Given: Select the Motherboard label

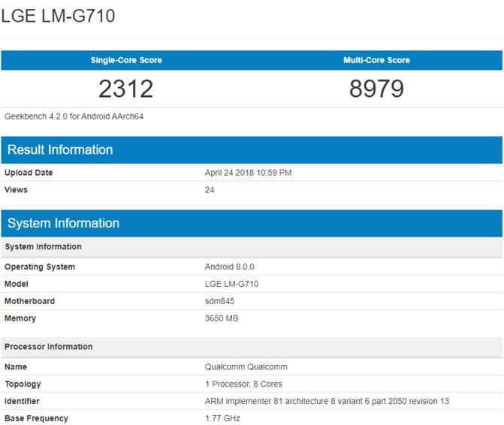Looking at the screenshot, I should (x=29, y=301).
